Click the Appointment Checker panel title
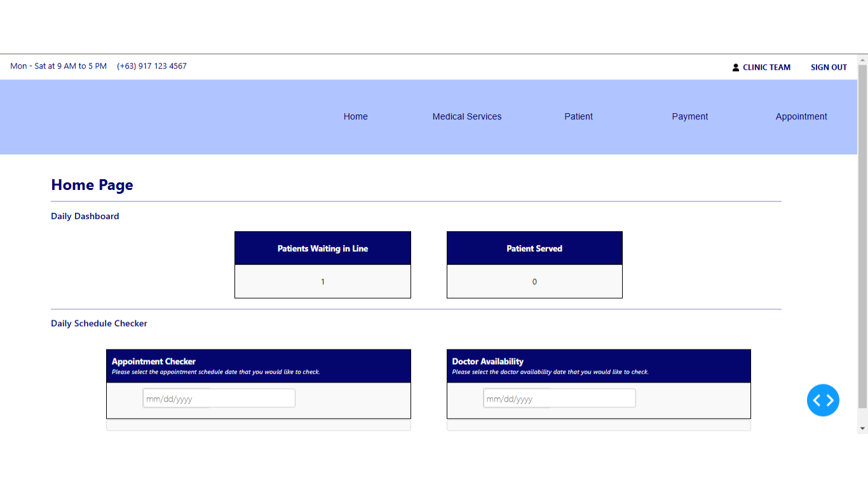Image resolution: width=868 pixels, height=488 pixels. coord(154,361)
